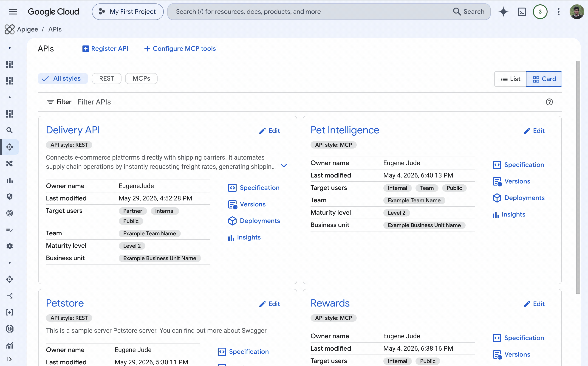Click the bracketed plus sidebar icon
The image size is (588, 366).
pos(9,312)
